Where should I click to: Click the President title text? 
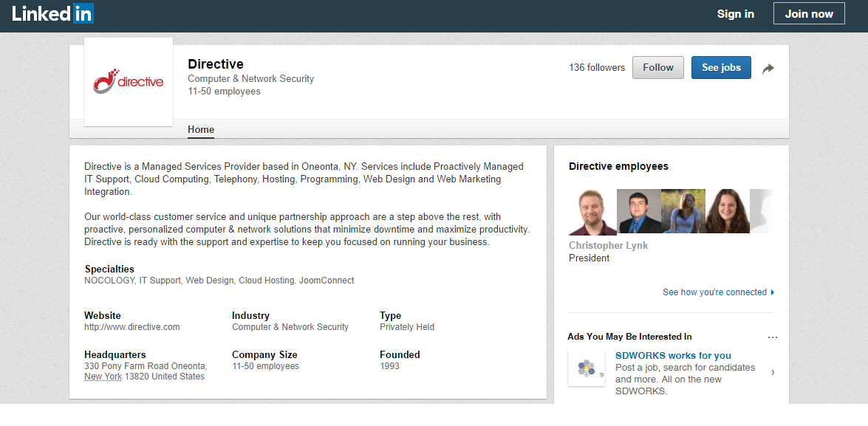pos(589,258)
